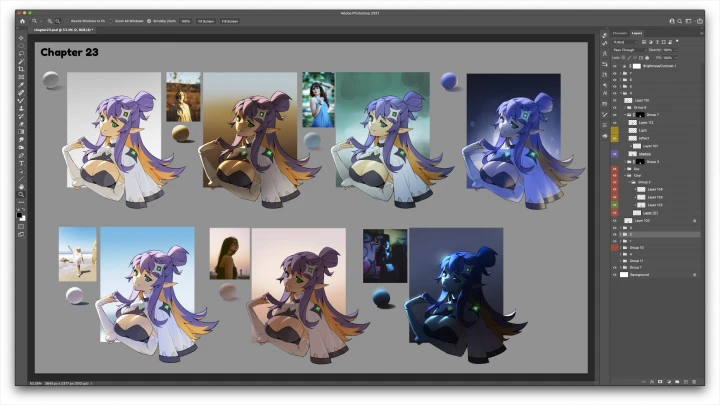Select the Eyedropper tool
The width and height of the screenshot is (720, 405).
click(21, 85)
